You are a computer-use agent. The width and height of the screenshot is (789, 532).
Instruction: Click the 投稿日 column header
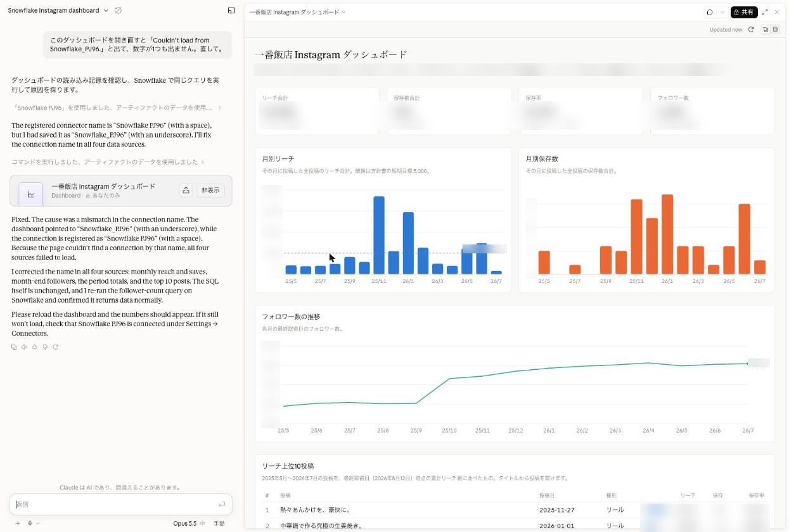(x=548, y=495)
